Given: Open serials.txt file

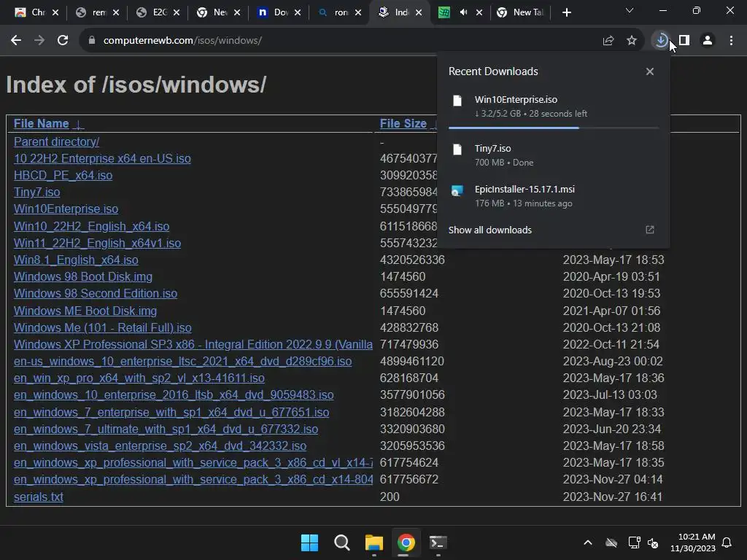Looking at the screenshot, I should 38,497.
